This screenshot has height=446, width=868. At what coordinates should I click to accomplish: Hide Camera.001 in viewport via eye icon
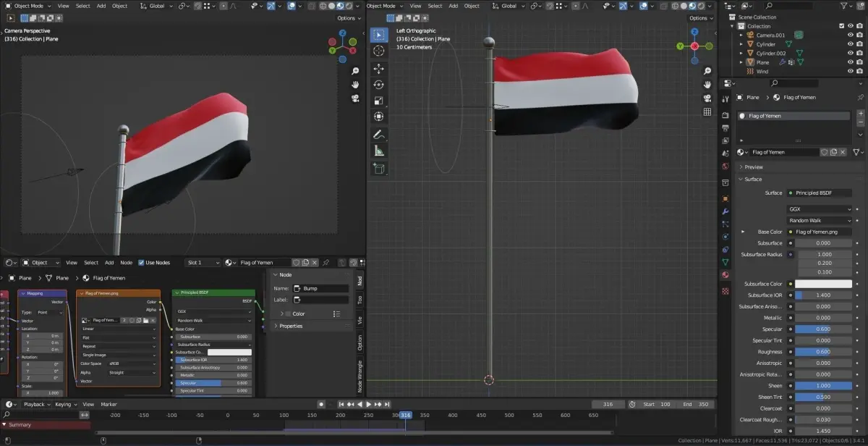point(850,35)
